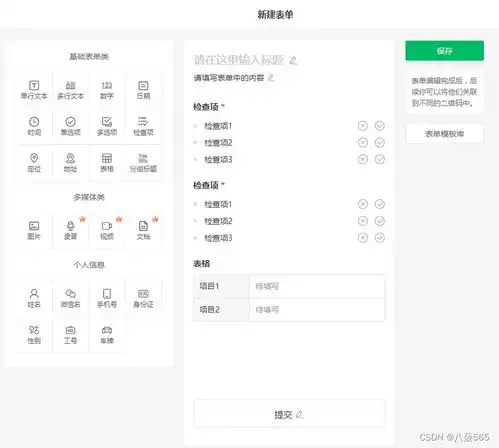Select check mark for 检查项3 in first group

(380, 159)
